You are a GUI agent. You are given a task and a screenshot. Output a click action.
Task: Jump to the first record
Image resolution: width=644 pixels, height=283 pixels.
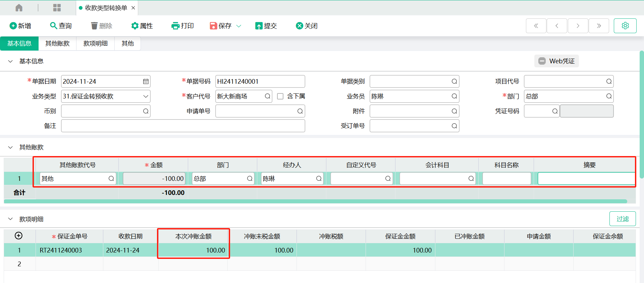coord(536,26)
